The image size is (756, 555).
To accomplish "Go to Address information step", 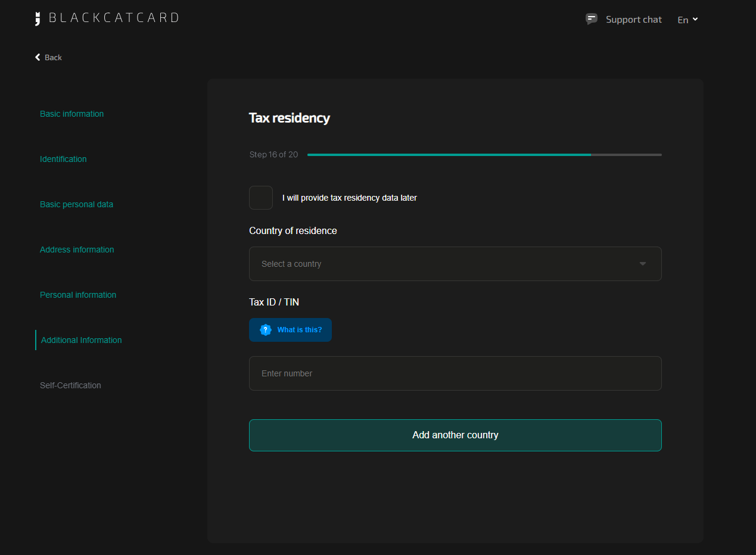I will pyautogui.click(x=77, y=250).
